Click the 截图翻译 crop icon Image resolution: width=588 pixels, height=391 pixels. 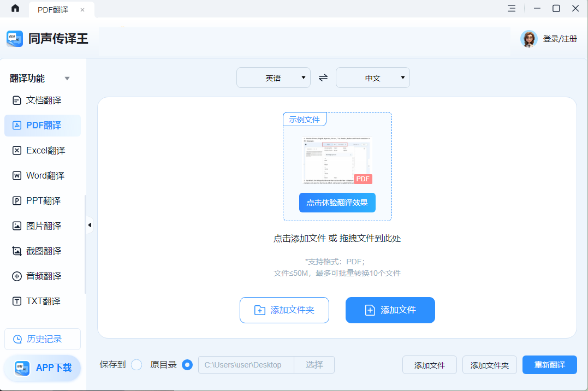(17, 251)
